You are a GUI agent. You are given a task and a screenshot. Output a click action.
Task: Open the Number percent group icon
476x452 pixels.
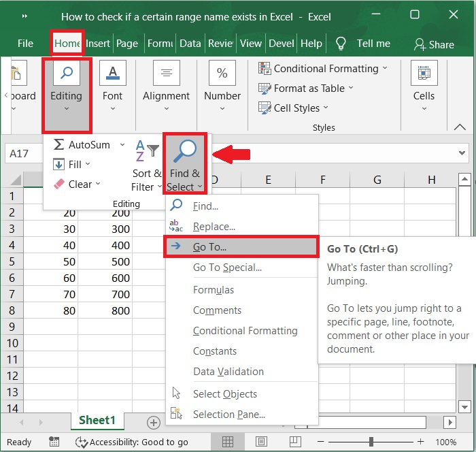pos(222,73)
